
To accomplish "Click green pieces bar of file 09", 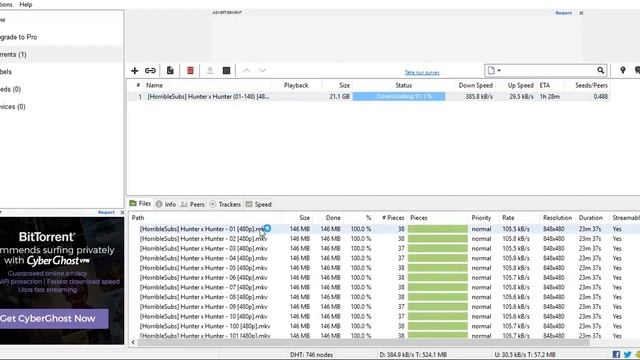I will click(438, 307).
